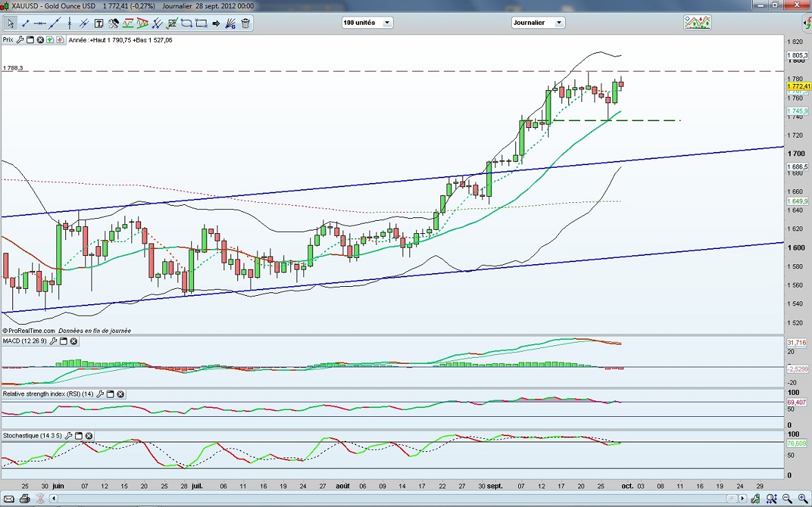
Task: Maximize the MACD panel window
Action: pos(63,341)
